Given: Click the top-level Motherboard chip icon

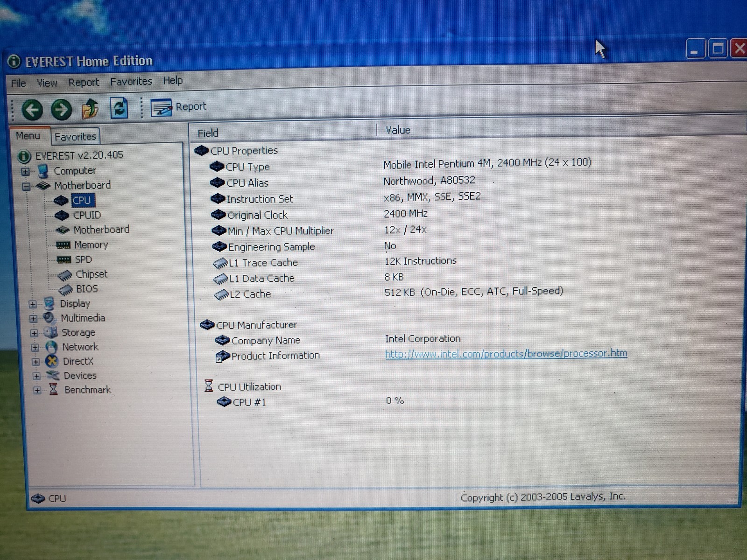Looking at the screenshot, I should click(x=43, y=186).
